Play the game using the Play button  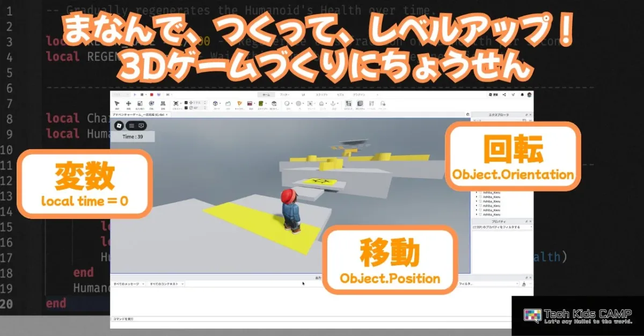pos(134,94)
